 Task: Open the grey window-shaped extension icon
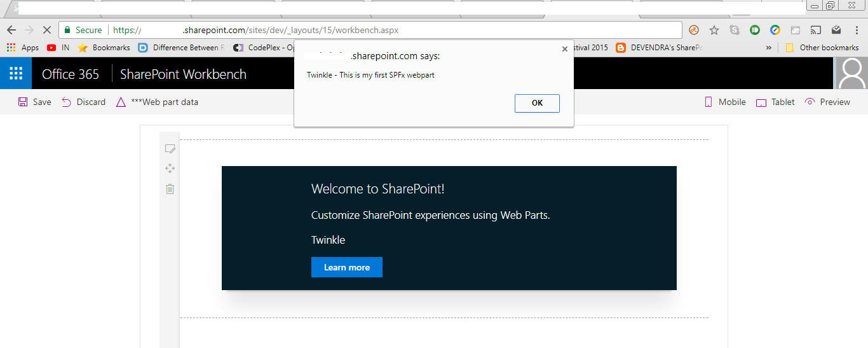(x=796, y=30)
